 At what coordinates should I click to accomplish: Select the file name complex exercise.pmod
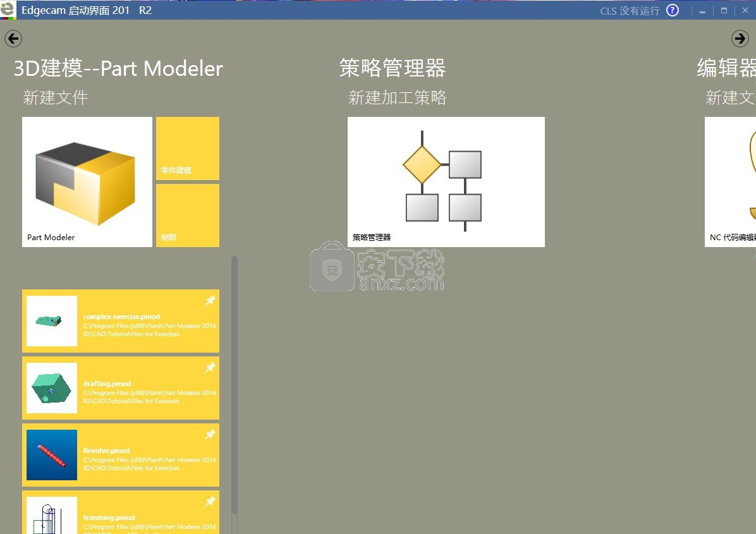click(121, 317)
